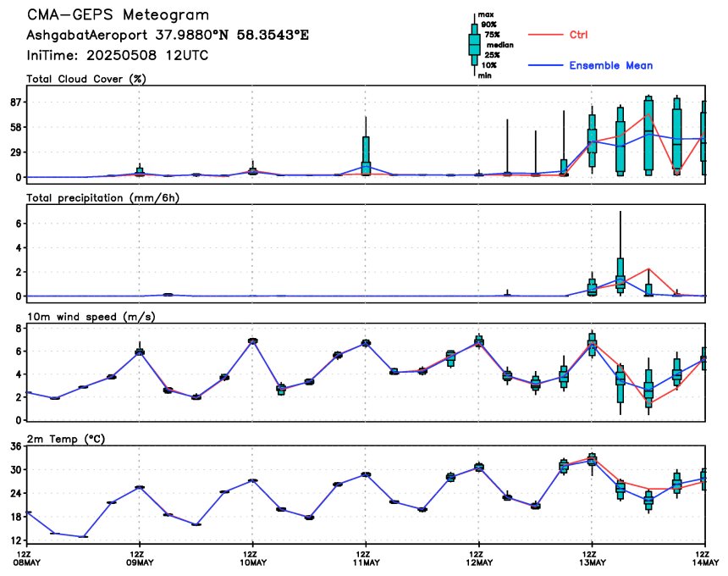Click the '87' cloud cover axis tick
The image size is (728, 576).
pos(15,102)
